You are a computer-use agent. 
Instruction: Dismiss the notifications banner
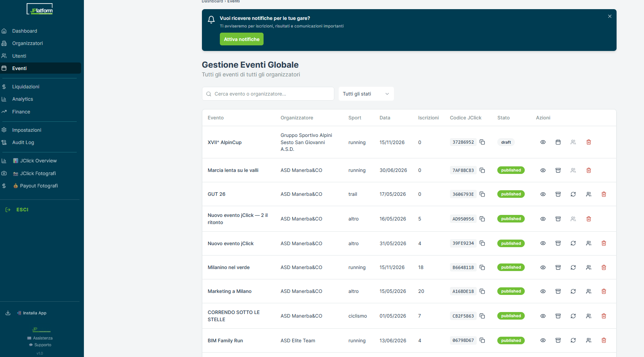tap(610, 16)
